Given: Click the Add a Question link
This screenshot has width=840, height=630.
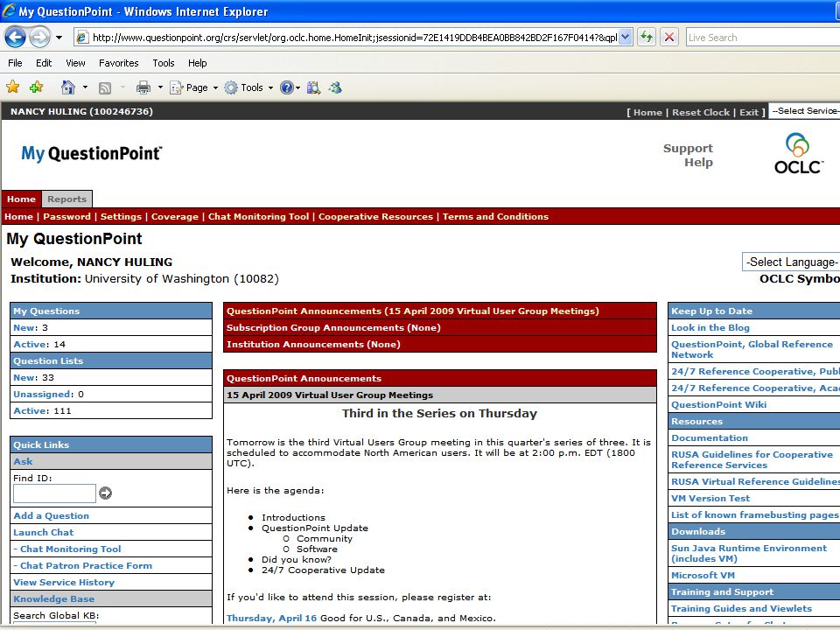Looking at the screenshot, I should [x=52, y=516].
